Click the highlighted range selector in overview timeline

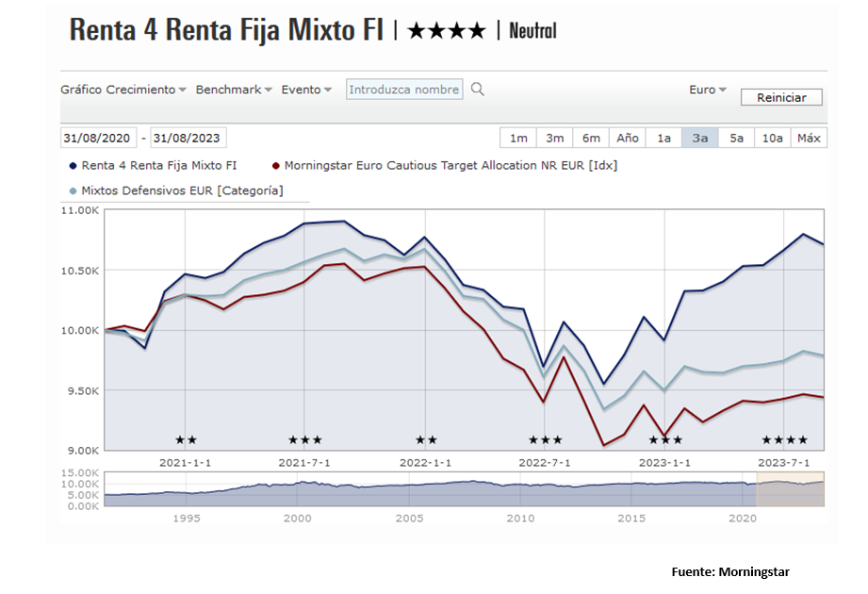tap(790, 488)
